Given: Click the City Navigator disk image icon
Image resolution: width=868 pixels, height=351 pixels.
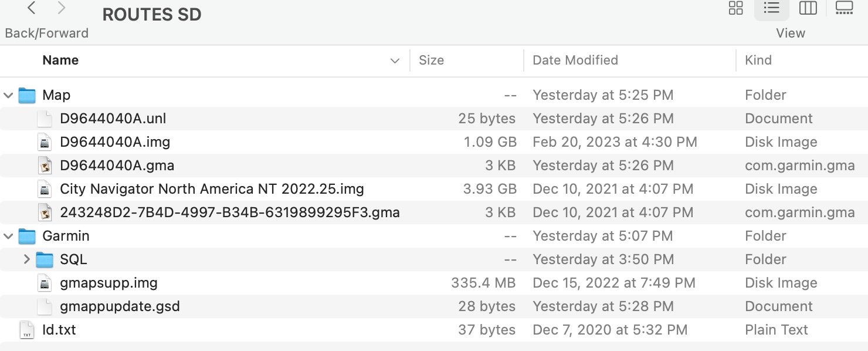Looking at the screenshot, I should [45, 189].
